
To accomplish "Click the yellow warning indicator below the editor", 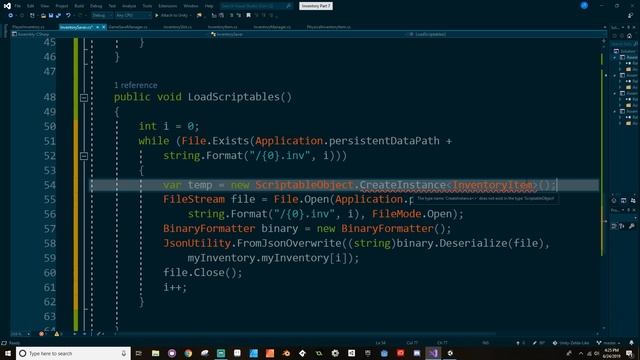I will coord(57,334).
